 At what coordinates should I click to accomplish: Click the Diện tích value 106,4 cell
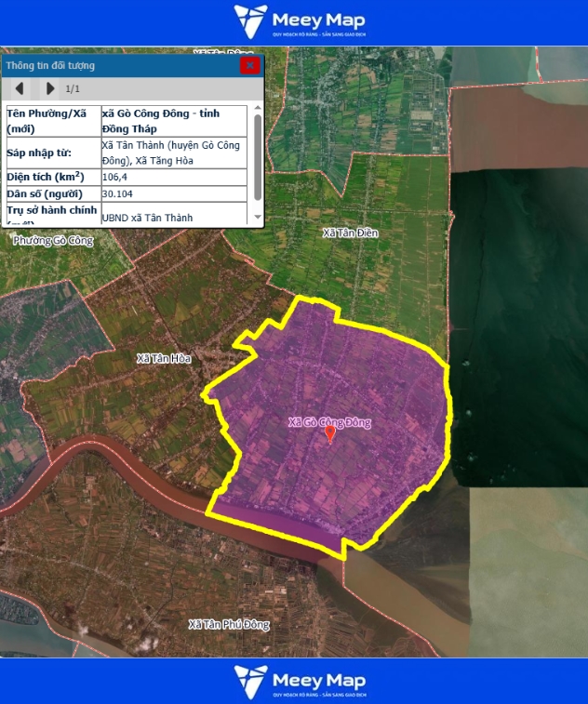pos(174,177)
